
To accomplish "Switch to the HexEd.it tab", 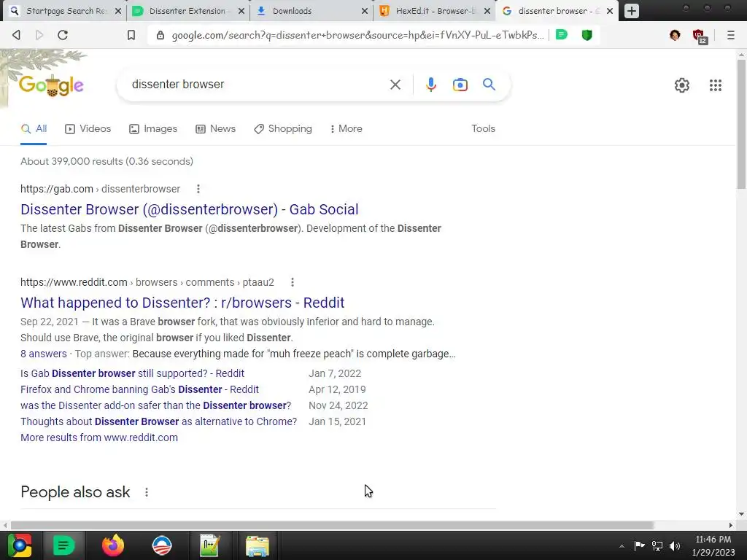I will click(x=436, y=10).
